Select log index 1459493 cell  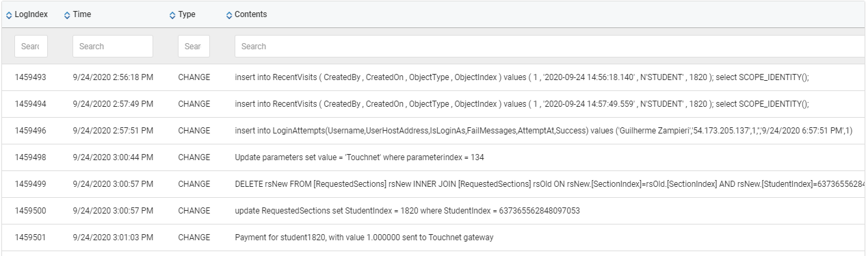[x=31, y=77]
